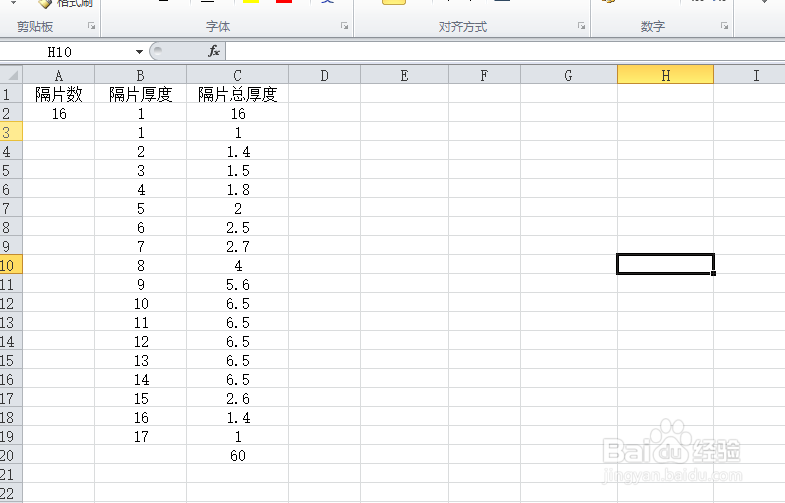Image resolution: width=785 pixels, height=503 pixels.
Task: Select cell C6 containing 1.8
Action: click(x=238, y=189)
